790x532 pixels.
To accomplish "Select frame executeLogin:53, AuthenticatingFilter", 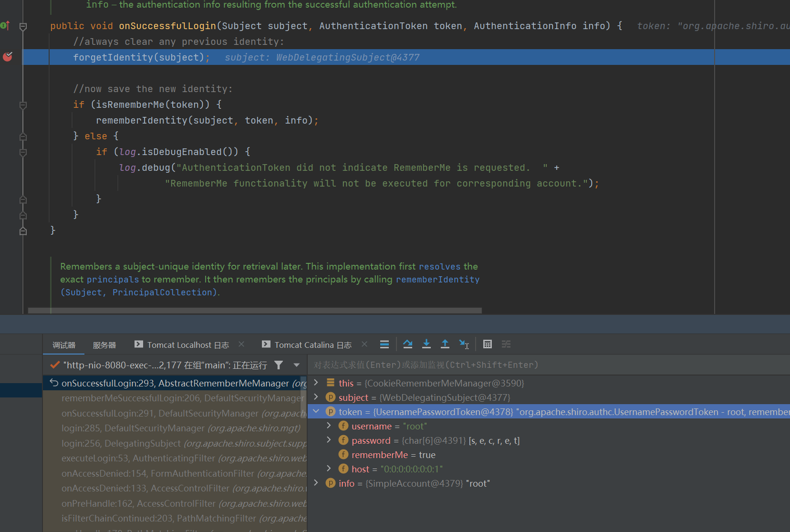I will [x=175, y=458].
